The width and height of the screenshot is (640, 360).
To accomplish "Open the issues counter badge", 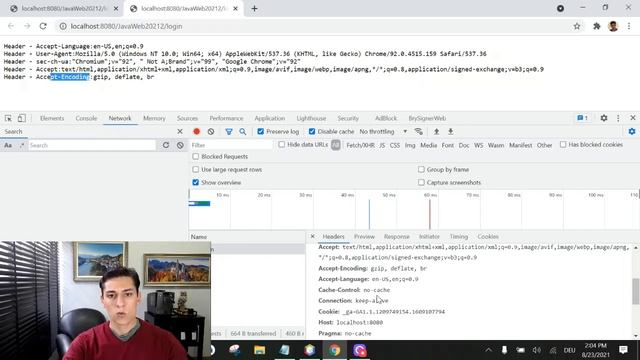I will 582,118.
